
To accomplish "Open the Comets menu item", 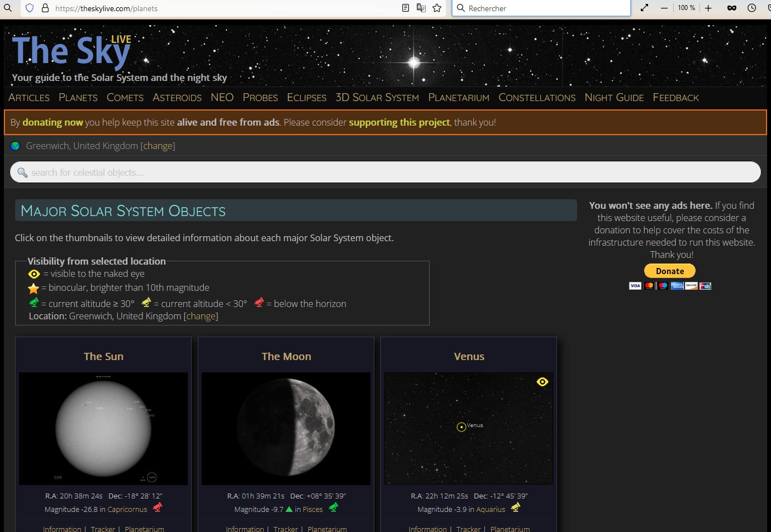I will click(125, 98).
